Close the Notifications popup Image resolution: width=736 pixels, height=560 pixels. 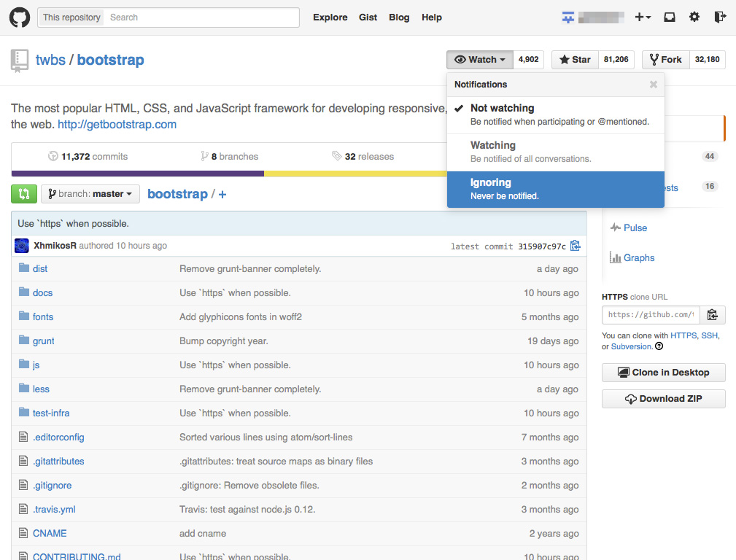[x=654, y=85]
